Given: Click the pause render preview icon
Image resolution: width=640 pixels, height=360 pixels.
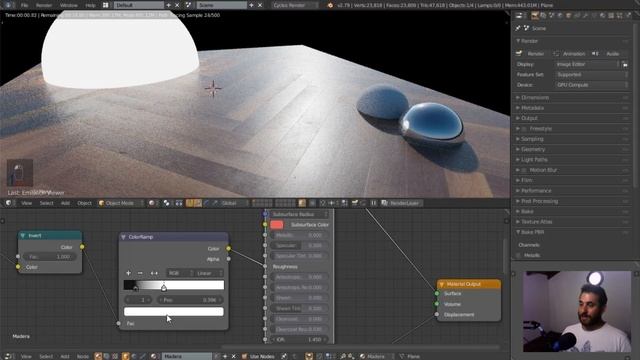Looking at the screenshot, I should 373,203.
